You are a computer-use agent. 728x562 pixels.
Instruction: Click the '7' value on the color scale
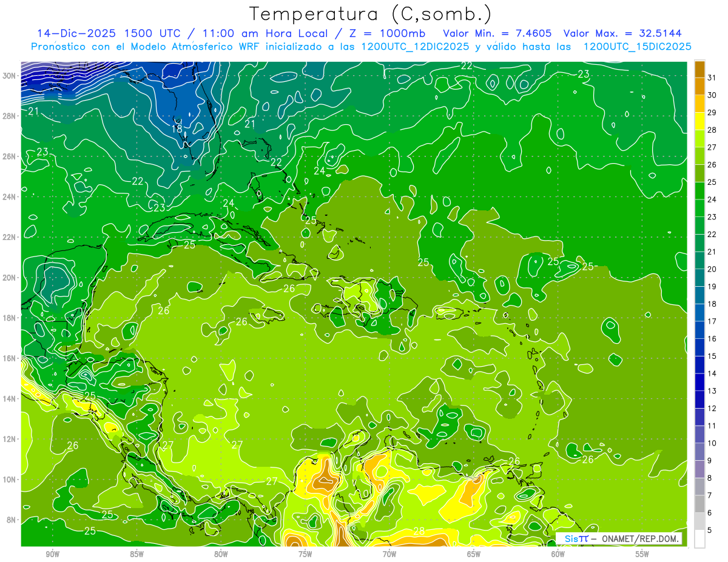tap(710, 495)
